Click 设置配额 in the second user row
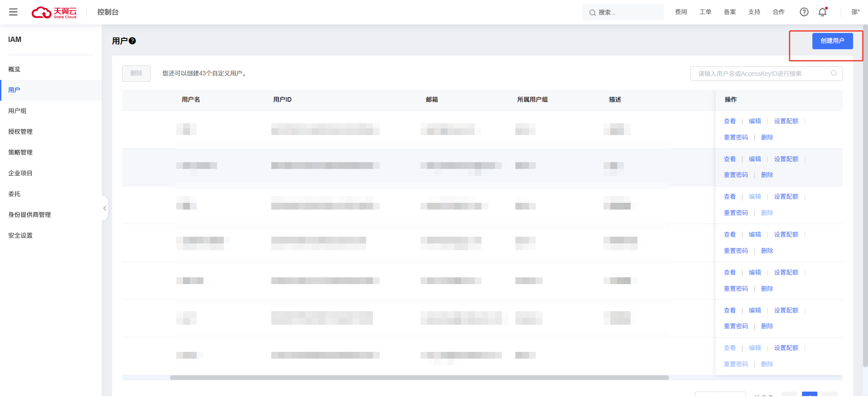Image resolution: width=868 pixels, height=397 pixels. (786, 159)
